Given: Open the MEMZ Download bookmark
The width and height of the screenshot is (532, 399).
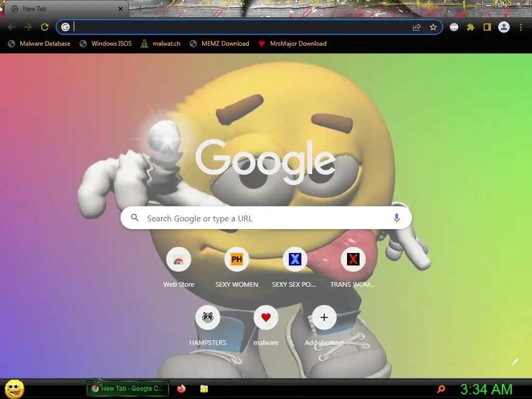Looking at the screenshot, I should pos(220,44).
